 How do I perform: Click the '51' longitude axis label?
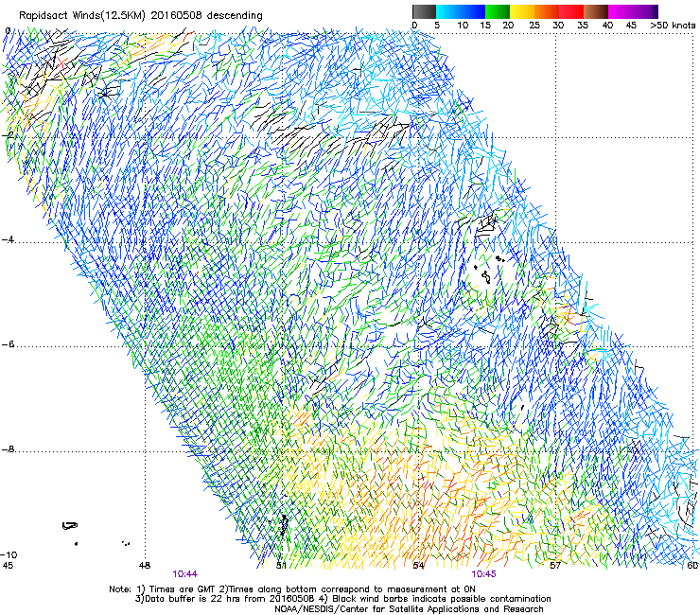click(x=281, y=566)
